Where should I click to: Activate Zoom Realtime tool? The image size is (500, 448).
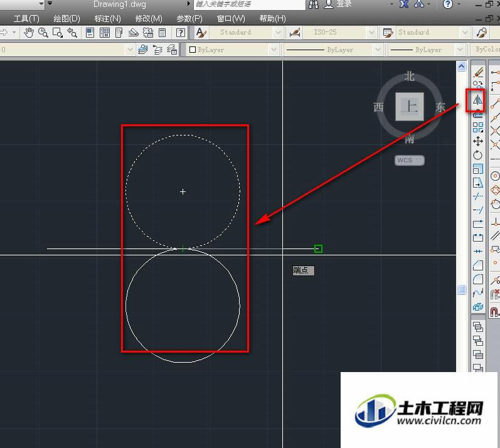click(x=43, y=33)
